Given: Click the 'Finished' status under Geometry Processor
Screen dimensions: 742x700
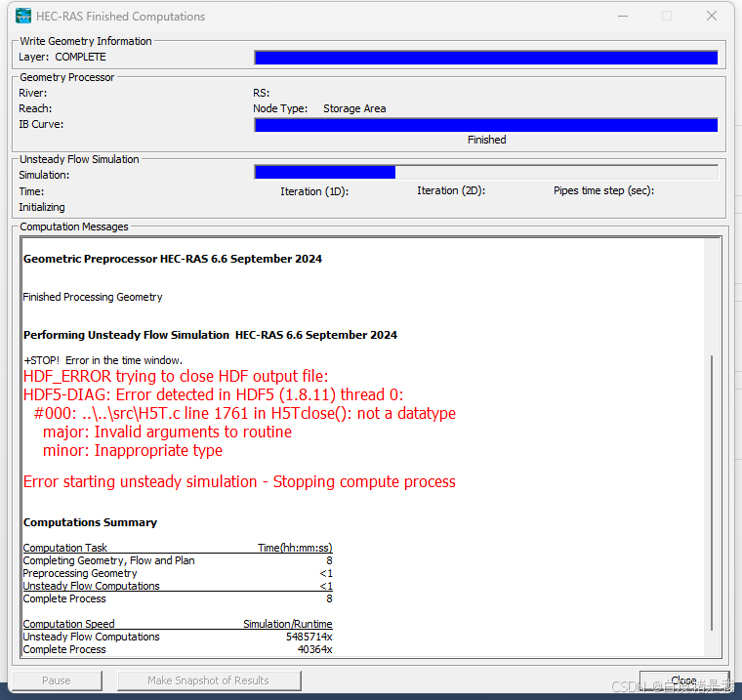Looking at the screenshot, I should [486, 140].
